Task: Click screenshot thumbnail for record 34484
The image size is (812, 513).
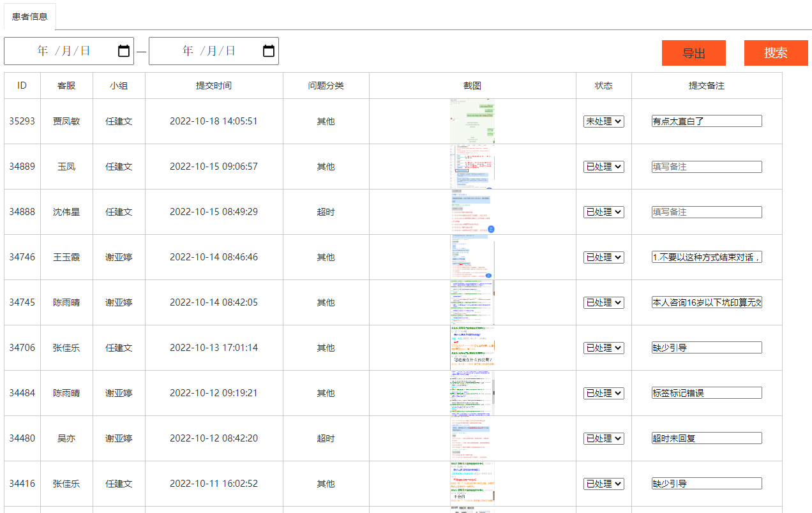Action: pos(472,393)
